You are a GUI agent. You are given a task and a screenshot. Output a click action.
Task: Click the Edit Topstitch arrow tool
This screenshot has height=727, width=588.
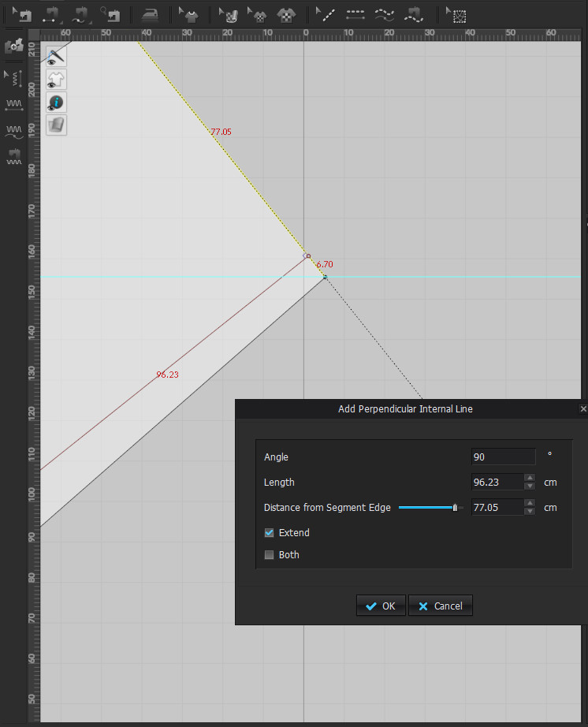[14, 77]
